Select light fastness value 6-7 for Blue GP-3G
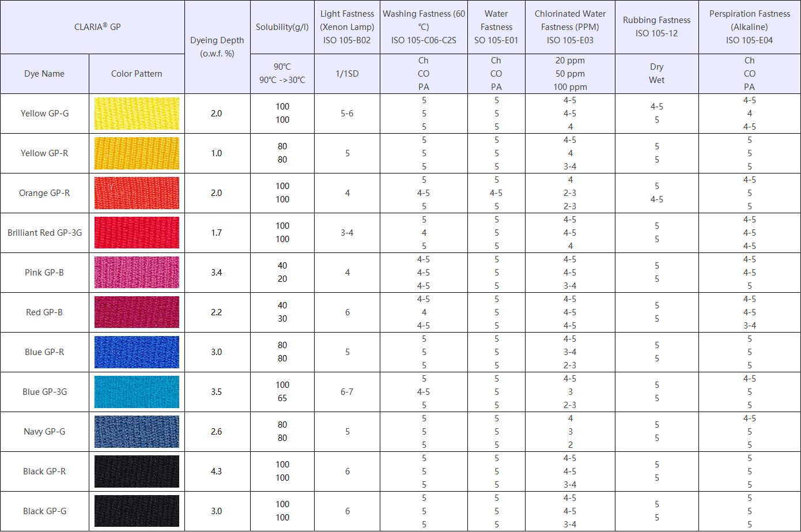 click(347, 392)
